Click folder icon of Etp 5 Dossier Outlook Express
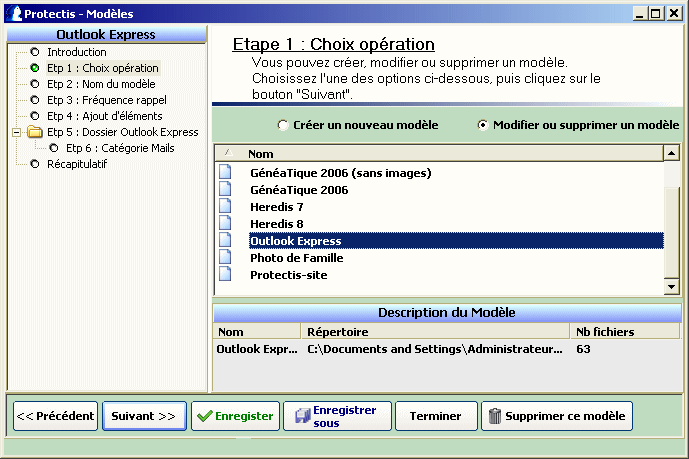The height and width of the screenshot is (459, 689). 35,132
